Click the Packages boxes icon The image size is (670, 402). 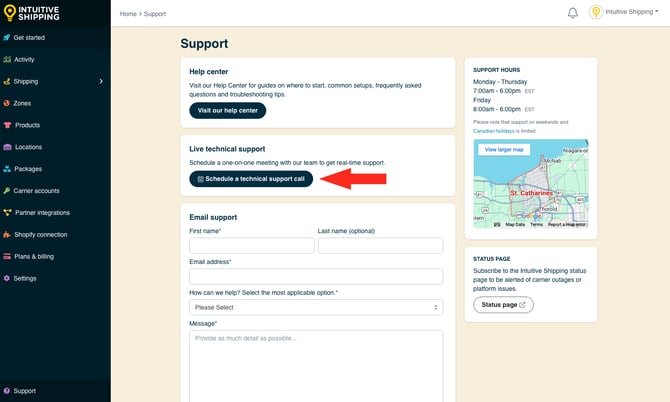click(7, 169)
